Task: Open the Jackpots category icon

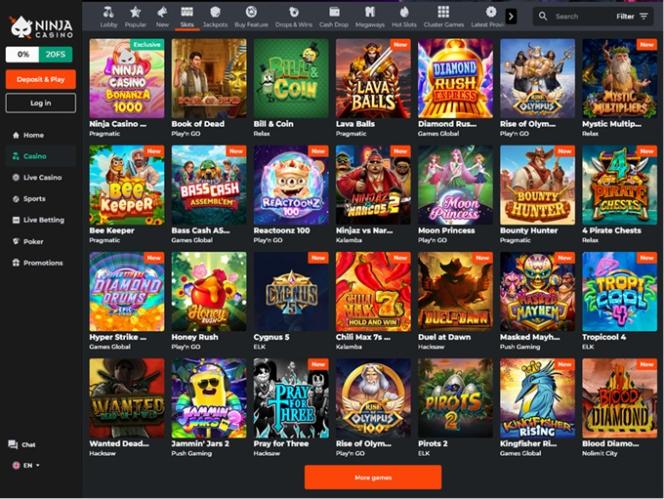Action: [x=215, y=12]
